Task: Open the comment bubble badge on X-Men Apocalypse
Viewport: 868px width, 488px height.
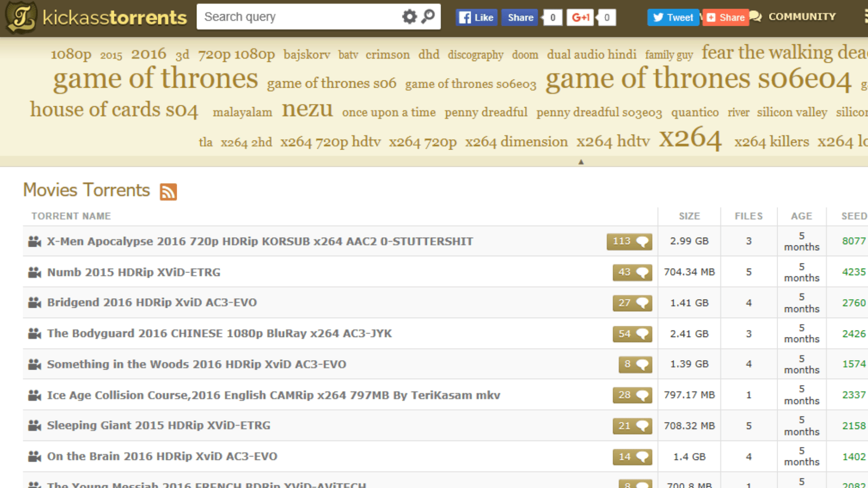Action: pos(629,241)
